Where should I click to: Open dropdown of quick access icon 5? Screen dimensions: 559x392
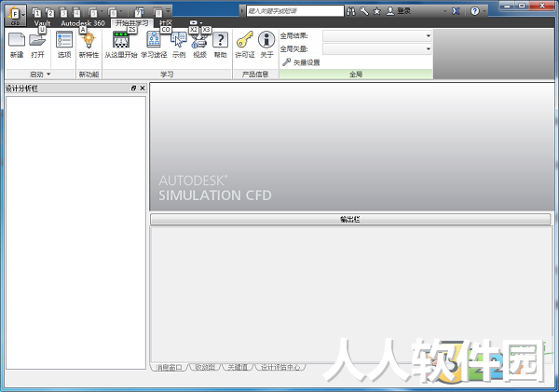(x=102, y=11)
